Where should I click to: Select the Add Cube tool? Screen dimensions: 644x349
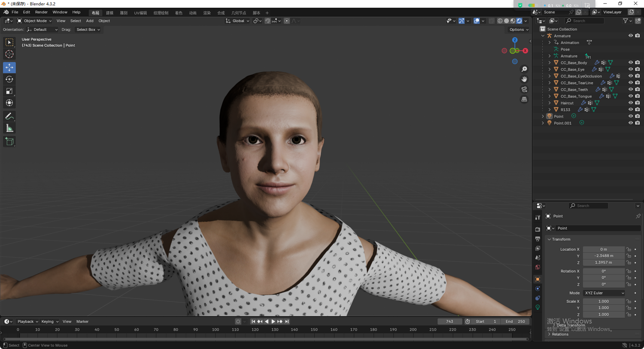9,142
